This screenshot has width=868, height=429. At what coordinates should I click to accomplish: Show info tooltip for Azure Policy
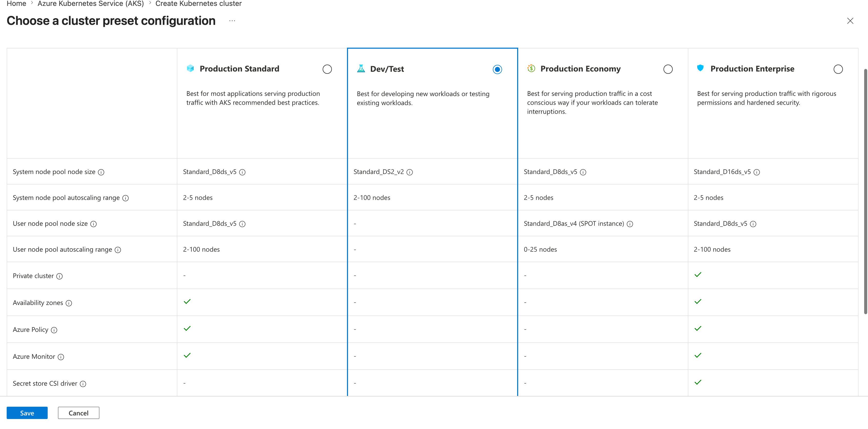pyautogui.click(x=54, y=330)
